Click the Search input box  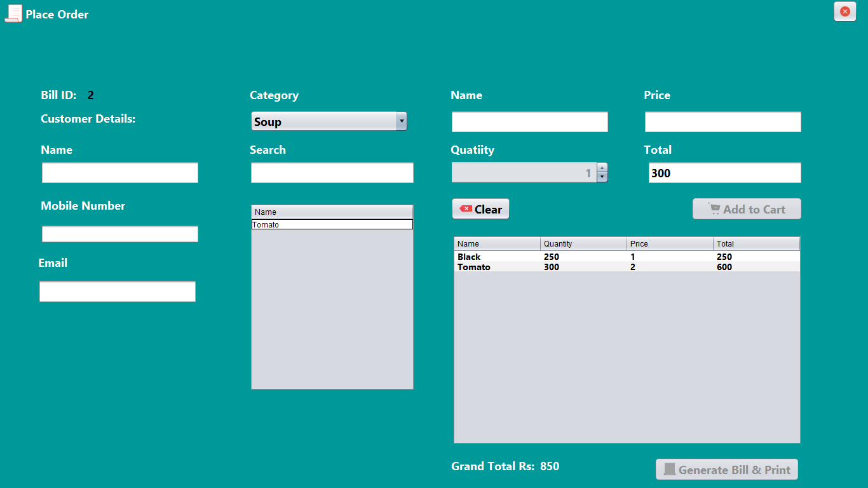coord(332,172)
